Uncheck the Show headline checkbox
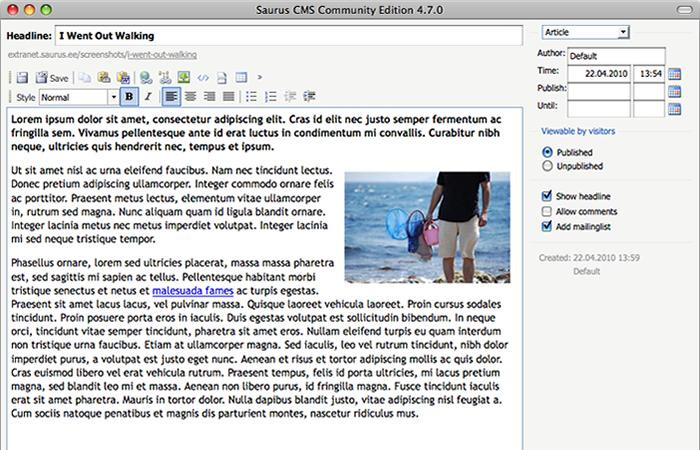 (547, 196)
